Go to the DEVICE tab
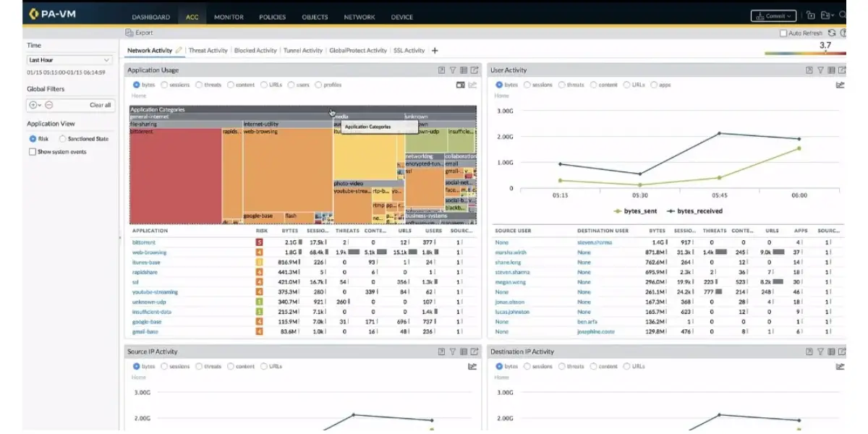This screenshot has height=434, width=868. pyautogui.click(x=402, y=17)
